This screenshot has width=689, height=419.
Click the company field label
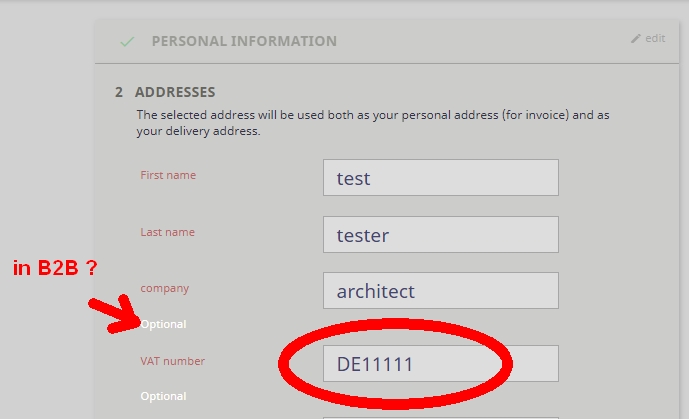pyautogui.click(x=164, y=288)
